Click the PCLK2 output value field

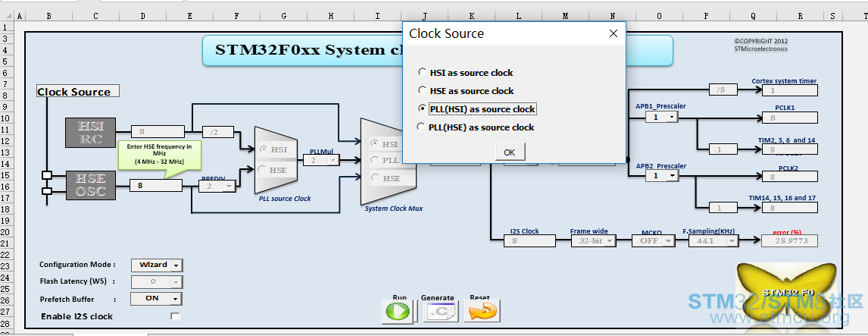click(789, 177)
